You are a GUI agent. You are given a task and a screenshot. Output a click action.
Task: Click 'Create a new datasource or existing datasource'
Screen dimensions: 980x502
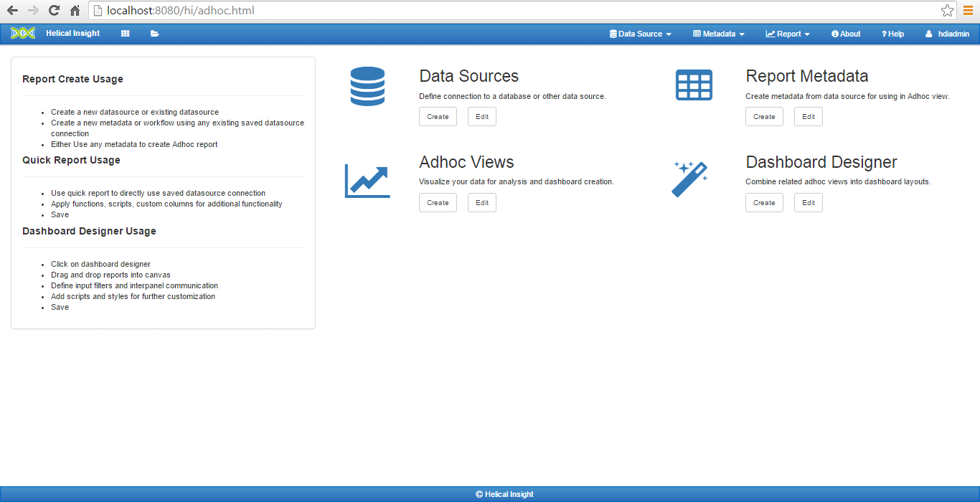click(x=135, y=112)
